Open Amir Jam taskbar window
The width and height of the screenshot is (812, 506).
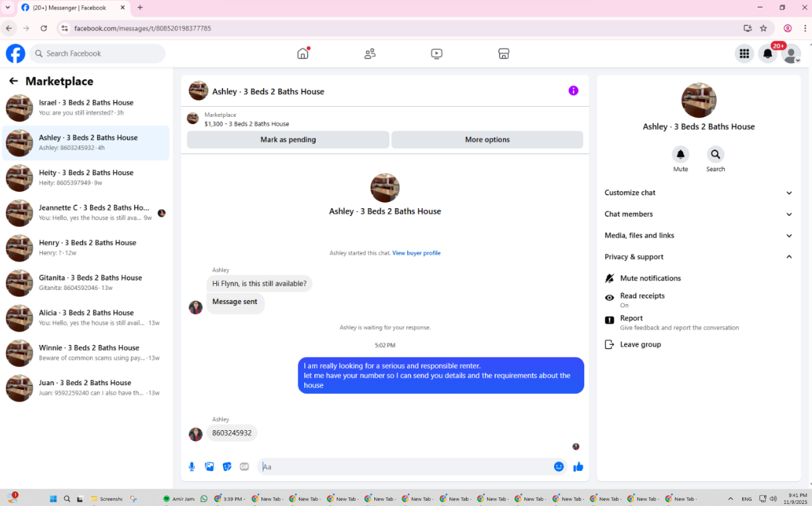(x=177, y=499)
